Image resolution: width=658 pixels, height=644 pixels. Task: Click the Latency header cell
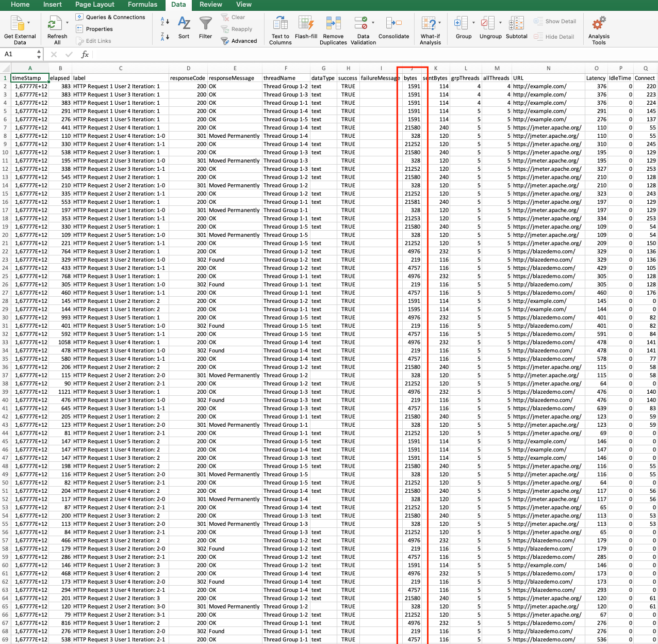[x=596, y=78]
